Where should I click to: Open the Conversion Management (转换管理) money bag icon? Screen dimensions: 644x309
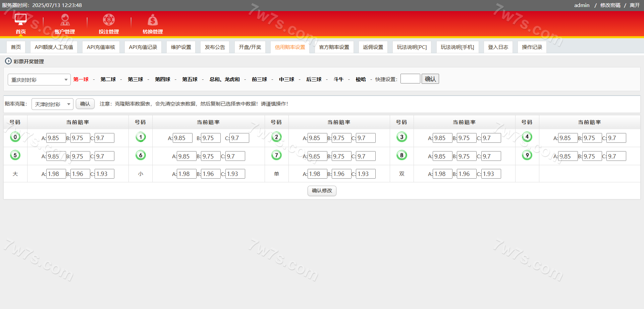pos(153,20)
